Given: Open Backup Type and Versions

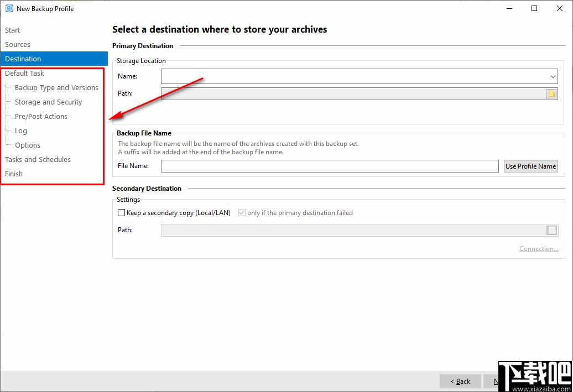Looking at the screenshot, I should 56,88.
